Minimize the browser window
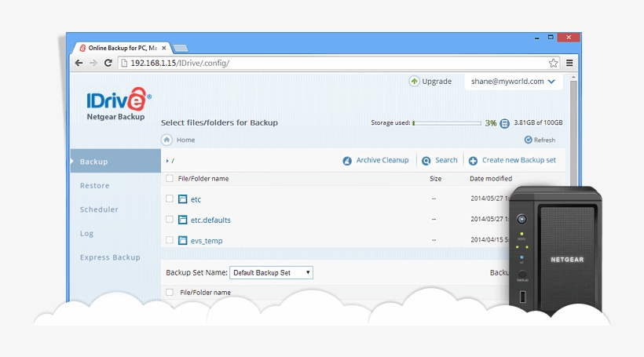The image size is (644, 357). coord(537,38)
